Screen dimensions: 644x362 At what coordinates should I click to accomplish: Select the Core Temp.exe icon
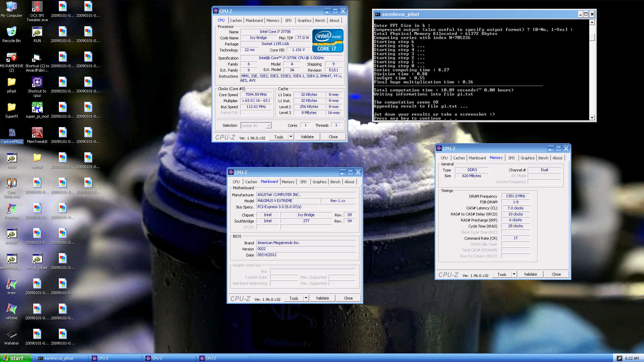click(11, 188)
